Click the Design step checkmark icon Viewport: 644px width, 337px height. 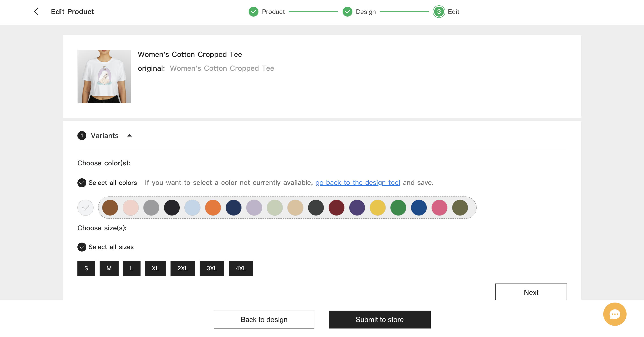(x=347, y=11)
